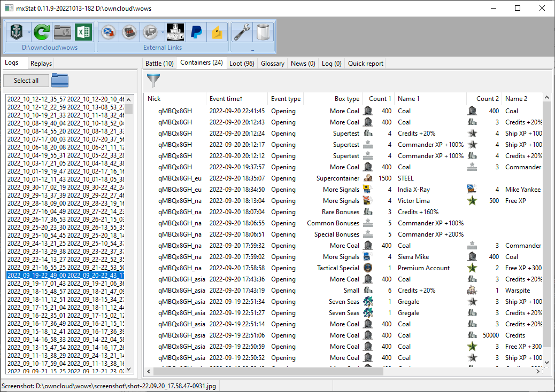Click the World of Warships anchor shield icon
Viewport: 555px width, 392px height.
[17, 32]
